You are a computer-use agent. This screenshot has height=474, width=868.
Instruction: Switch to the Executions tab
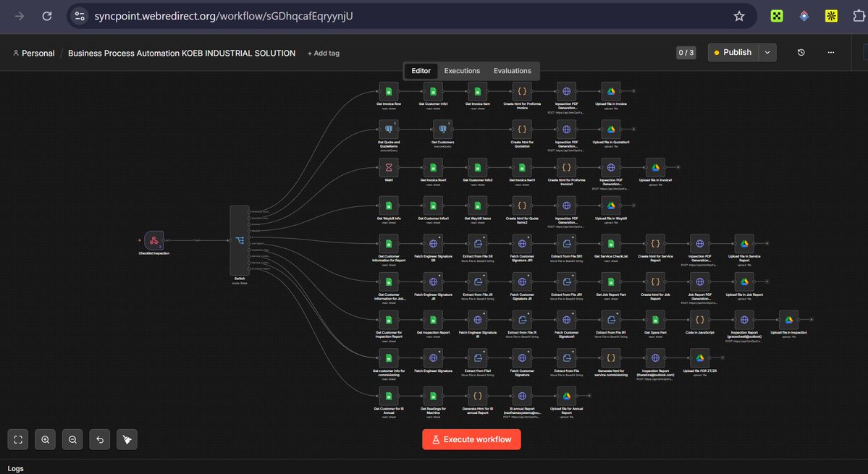[x=462, y=71]
